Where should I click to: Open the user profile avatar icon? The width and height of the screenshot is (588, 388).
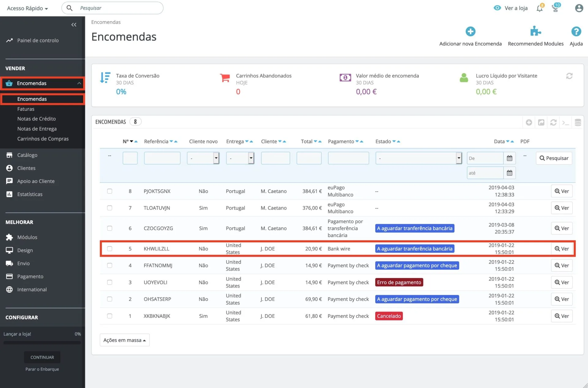(x=579, y=8)
